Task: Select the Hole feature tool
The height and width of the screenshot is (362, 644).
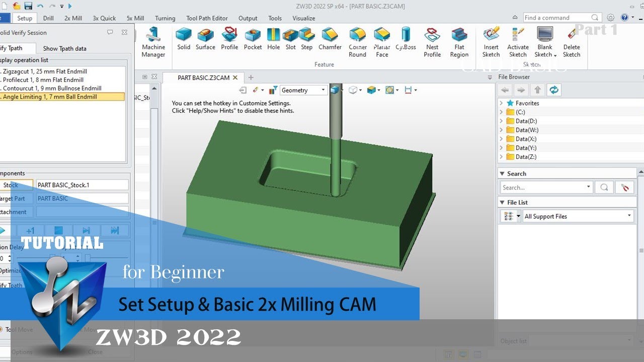Action: coord(273,39)
